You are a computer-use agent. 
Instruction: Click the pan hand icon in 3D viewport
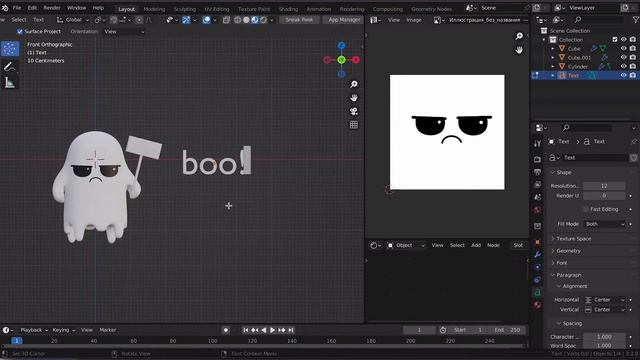click(x=354, y=98)
